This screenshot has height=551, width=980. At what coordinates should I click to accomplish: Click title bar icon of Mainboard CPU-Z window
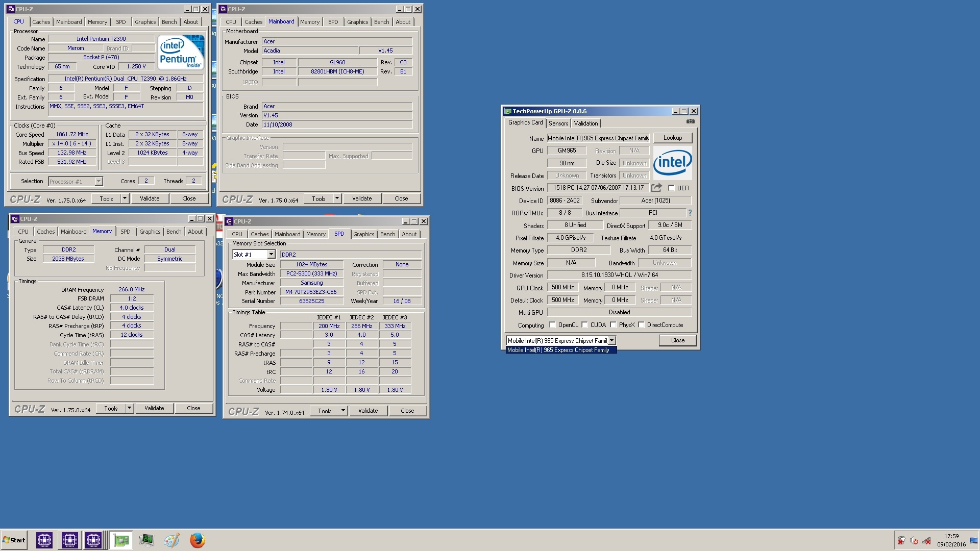tap(223, 9)
